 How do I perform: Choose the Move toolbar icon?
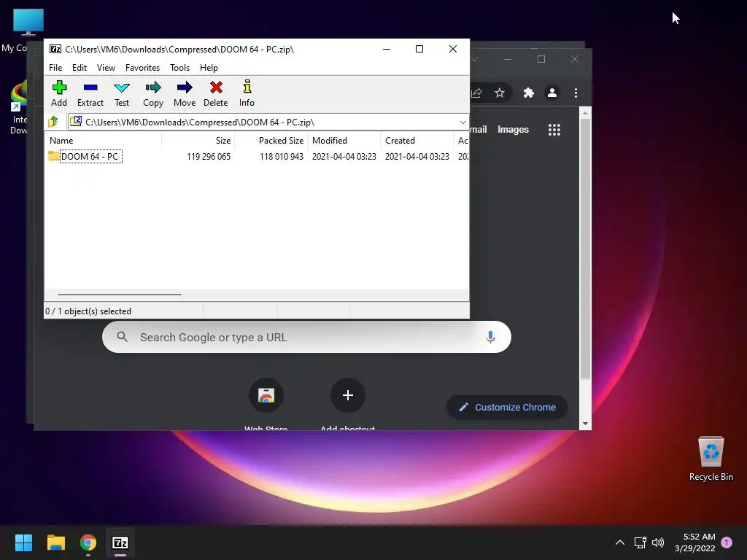tap(185, 93)
